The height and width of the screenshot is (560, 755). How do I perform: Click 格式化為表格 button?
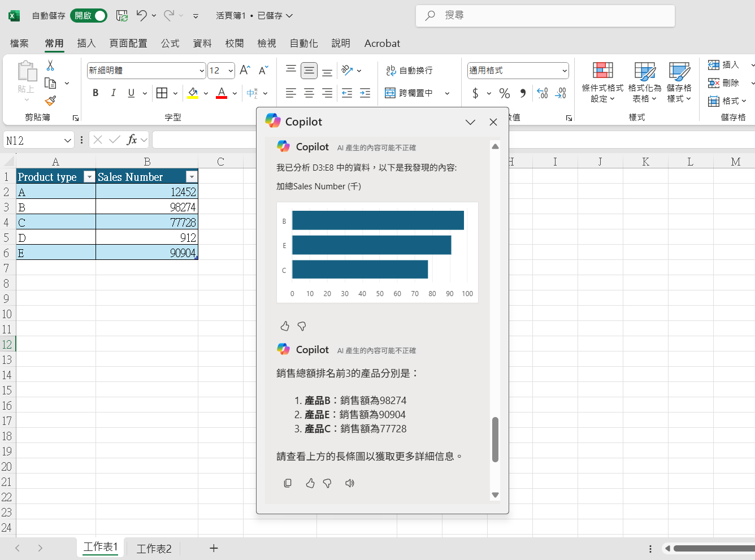pos(644,83)
